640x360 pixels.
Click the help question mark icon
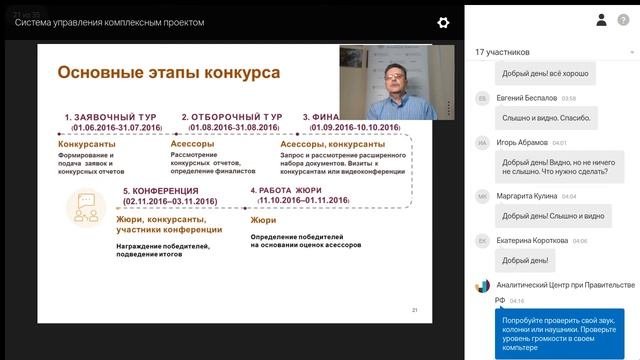pyautogui.click(x=623, y=20)
